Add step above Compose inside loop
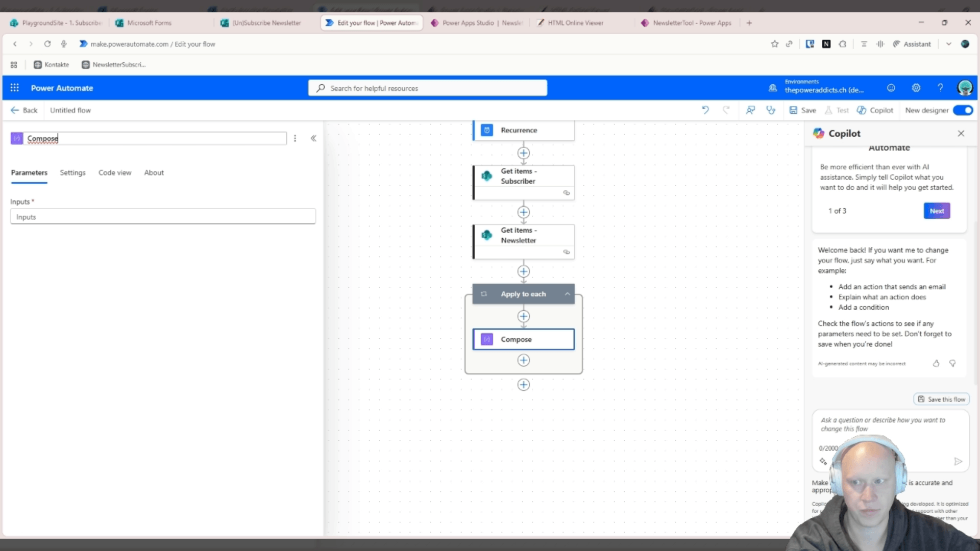The height and width of the screenshot is (551, 980). 523,316
